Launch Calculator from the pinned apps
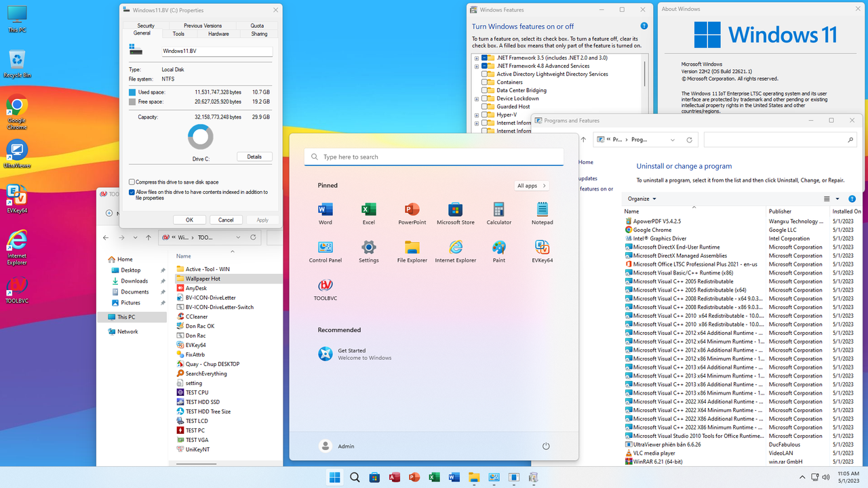Viewport: 868px width, 488px height. [499, 213]
